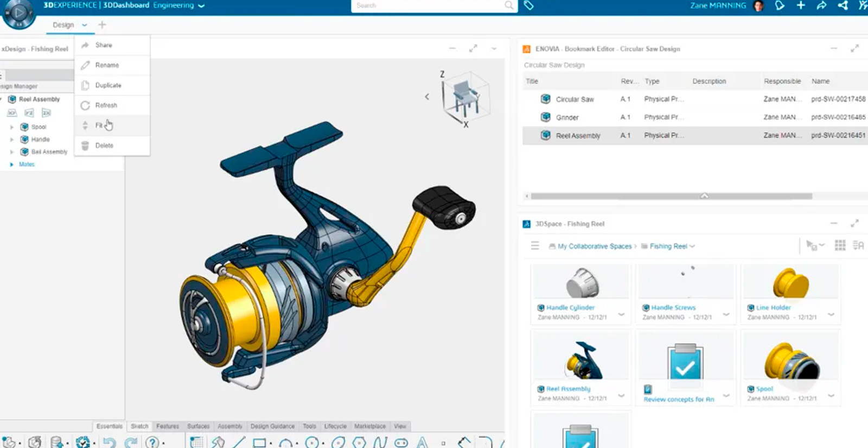Click the XY plane icon under Reel Assembly
Viewport: 868px width, 448px height.
click(12, 113)
